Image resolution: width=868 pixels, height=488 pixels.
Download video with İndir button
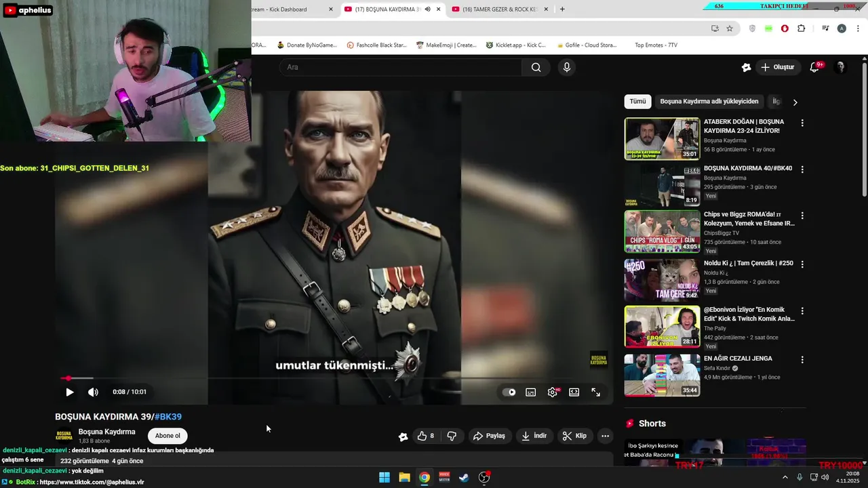[534, 436]
